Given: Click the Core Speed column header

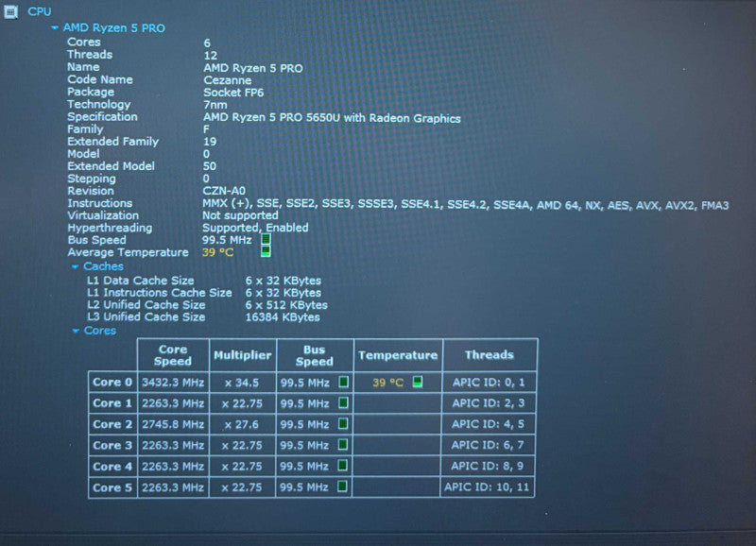Looking at the screenshot, I should click(x=173, y=355).
